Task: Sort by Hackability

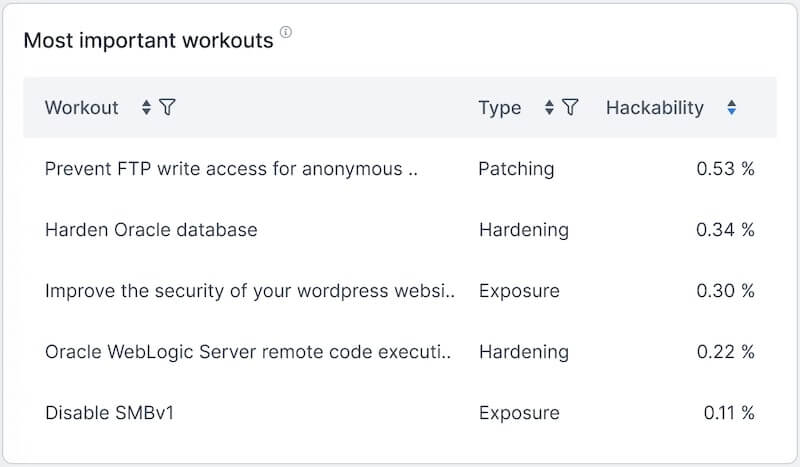Action: [732, 108]
